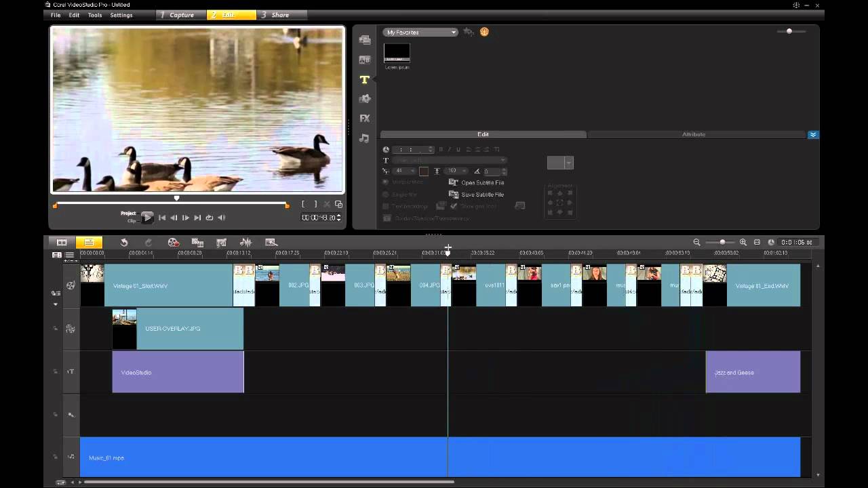Toggle Repeat playback
This screenshot has width=868, height=488.
click(210, 218)
